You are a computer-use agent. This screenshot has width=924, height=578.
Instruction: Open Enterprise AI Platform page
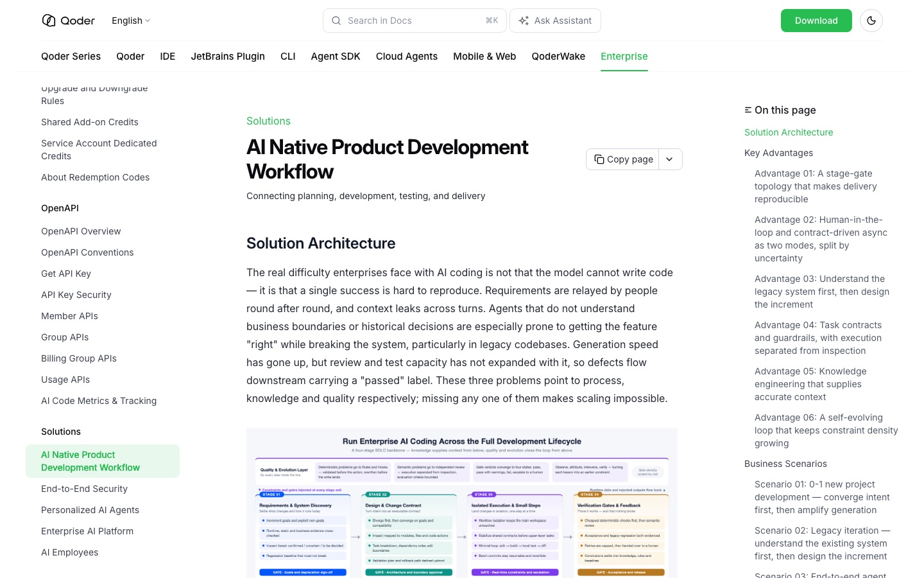(87, 531)
